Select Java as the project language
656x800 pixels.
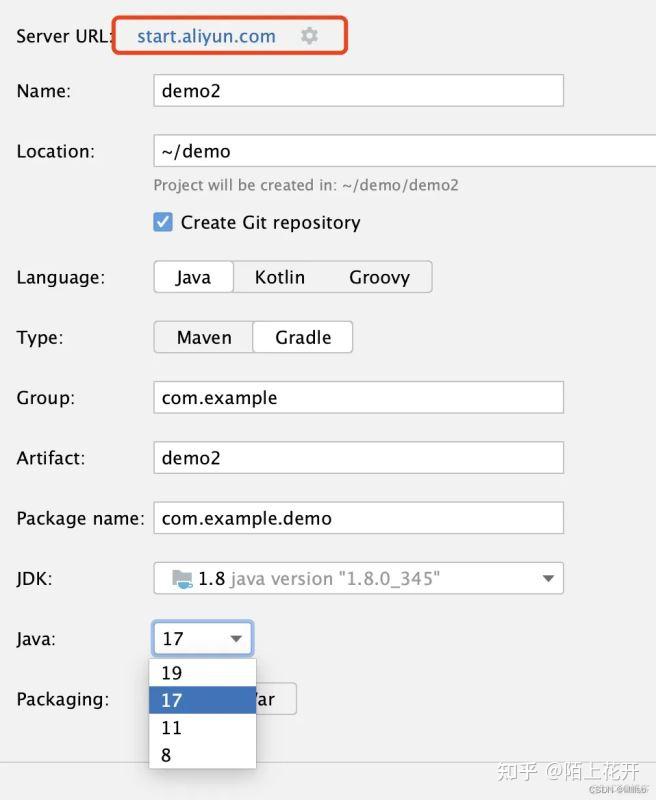[x=193, y=277]
